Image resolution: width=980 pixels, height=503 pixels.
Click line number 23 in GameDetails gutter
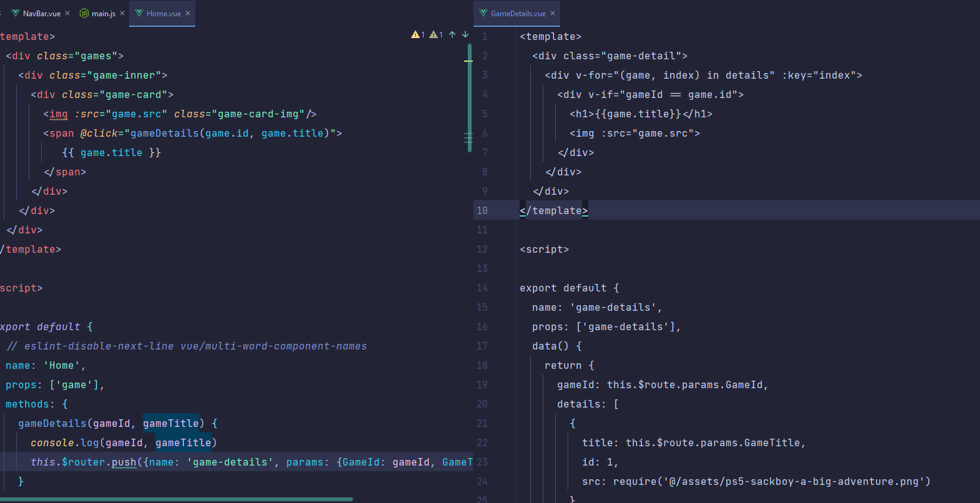click(482, 462)
